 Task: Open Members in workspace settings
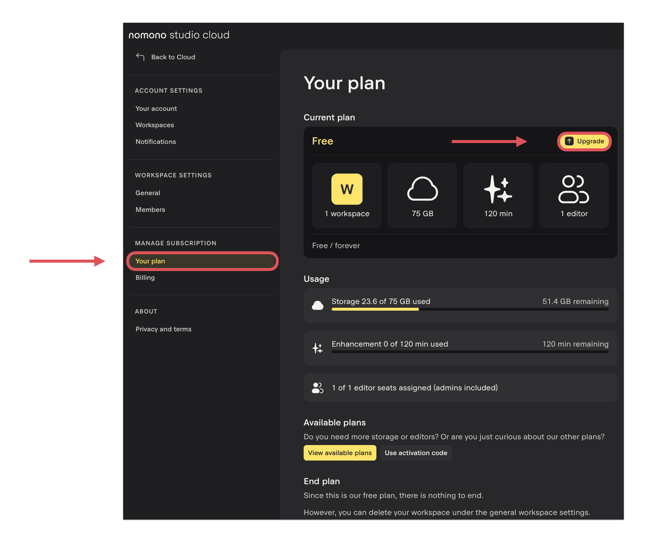tap(151, 210)
